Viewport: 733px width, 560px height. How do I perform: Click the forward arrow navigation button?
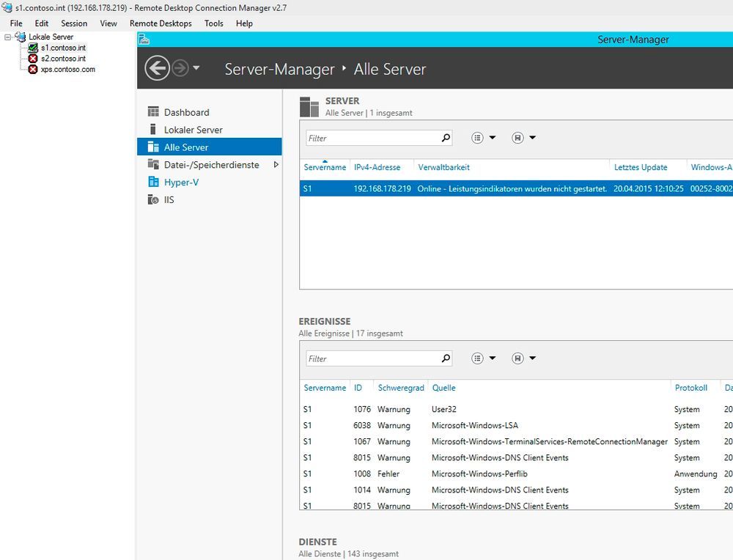pyautogui.click(x=180, y=68)
